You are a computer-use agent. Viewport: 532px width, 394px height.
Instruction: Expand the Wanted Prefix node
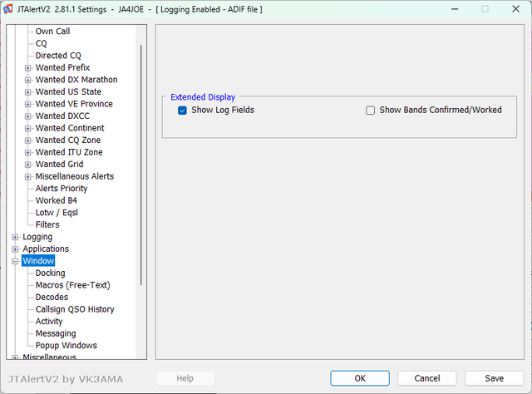27,68
